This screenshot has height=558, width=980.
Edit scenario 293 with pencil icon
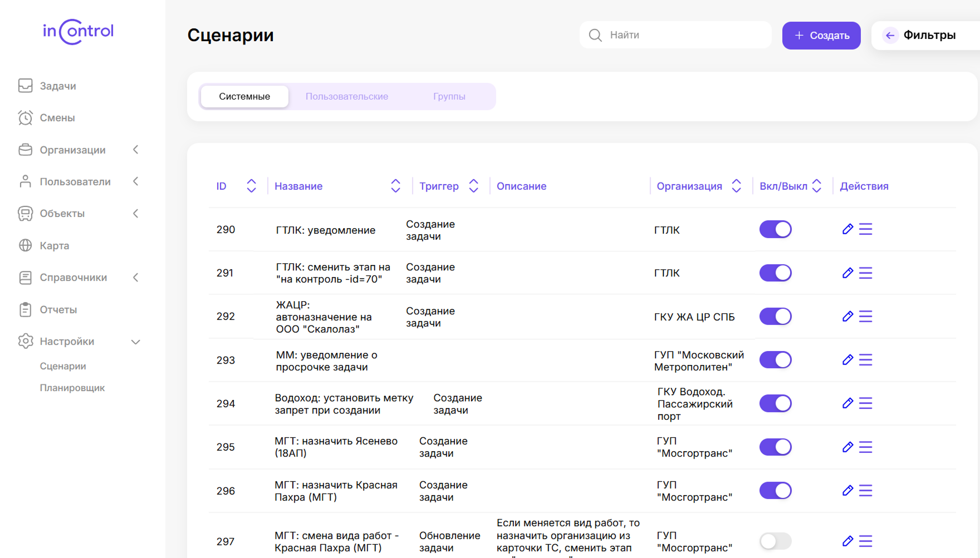[x=848, y=360]
